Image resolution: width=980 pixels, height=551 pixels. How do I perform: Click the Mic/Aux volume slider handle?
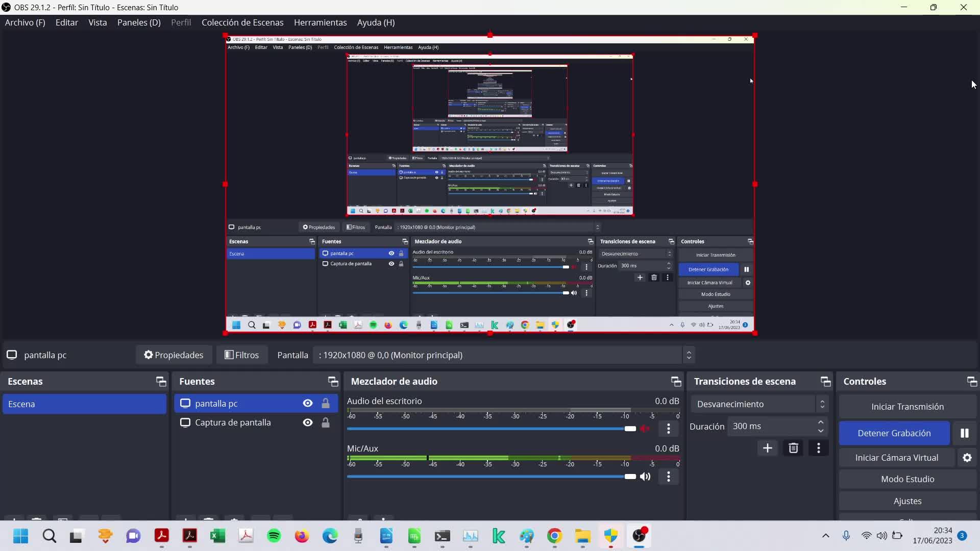pos(630,477)
